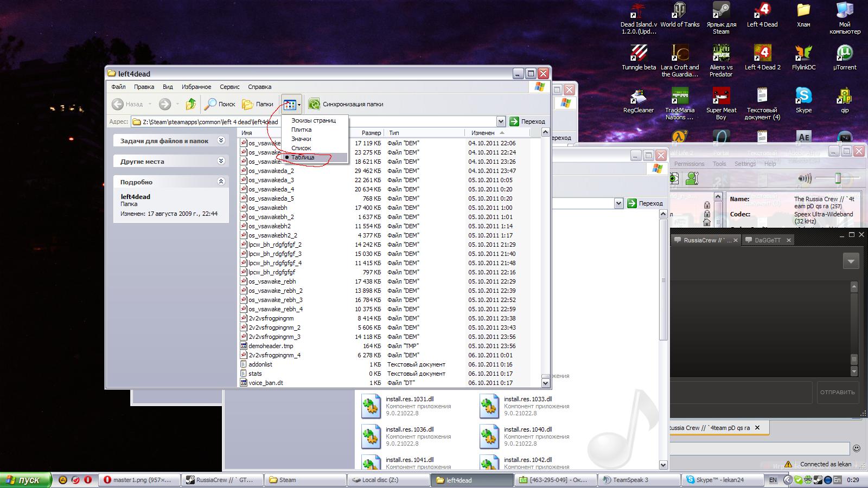Expand the address bar dropdown

[500, 121]
